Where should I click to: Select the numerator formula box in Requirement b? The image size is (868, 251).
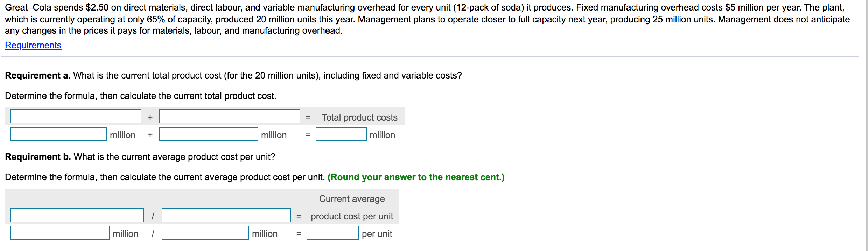point(77,216)
